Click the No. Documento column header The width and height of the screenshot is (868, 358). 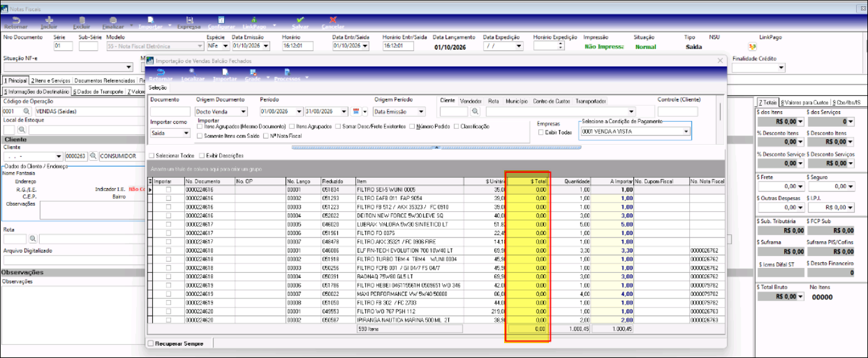[209, 181]
